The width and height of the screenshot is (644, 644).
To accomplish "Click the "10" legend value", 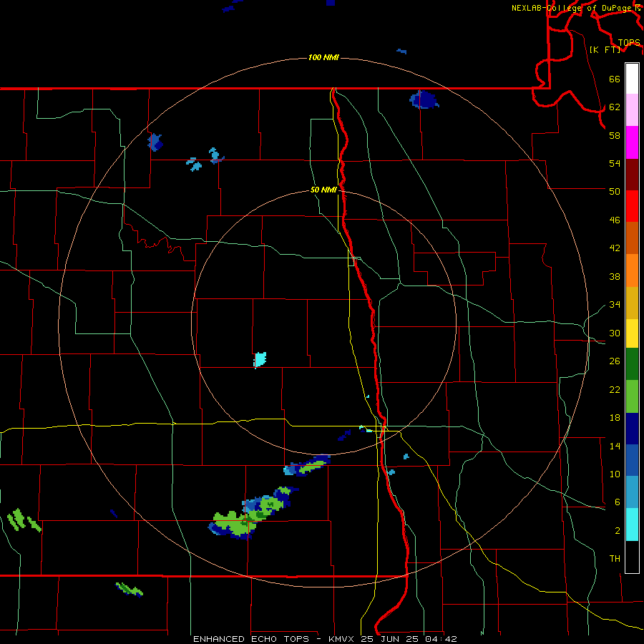I will click(x=615, y=474).
